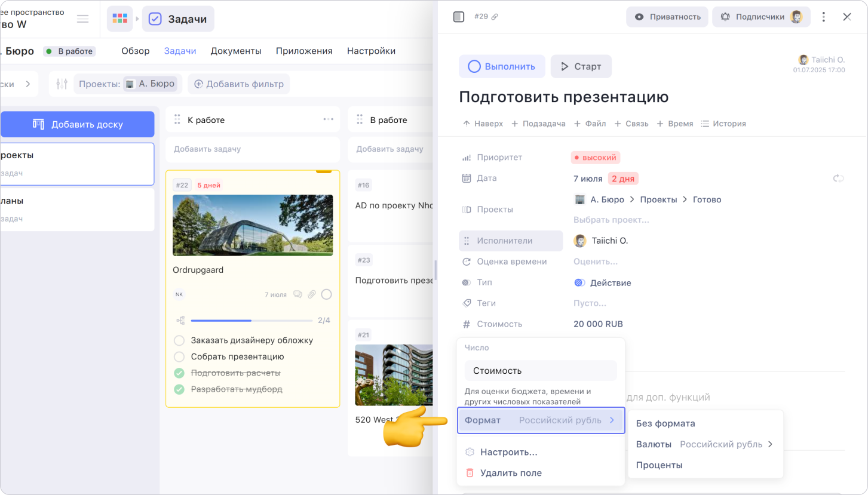The height and width of the screenshot is (495, 868).
Task: Click the Теги tag icon
Action: click(x=467, y=303)
